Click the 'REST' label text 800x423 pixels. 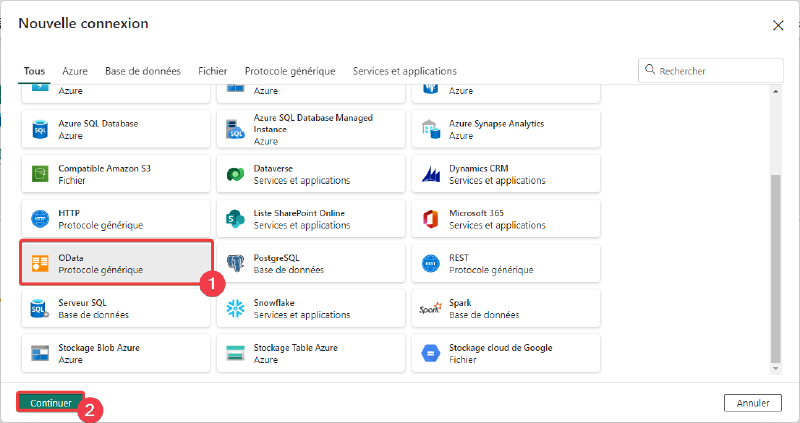(459, 258)
